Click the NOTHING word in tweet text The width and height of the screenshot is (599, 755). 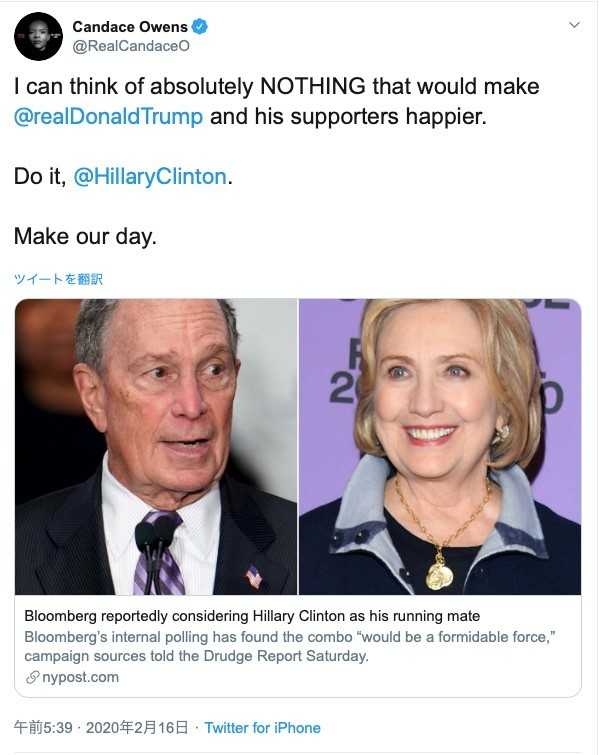(313, 86)
